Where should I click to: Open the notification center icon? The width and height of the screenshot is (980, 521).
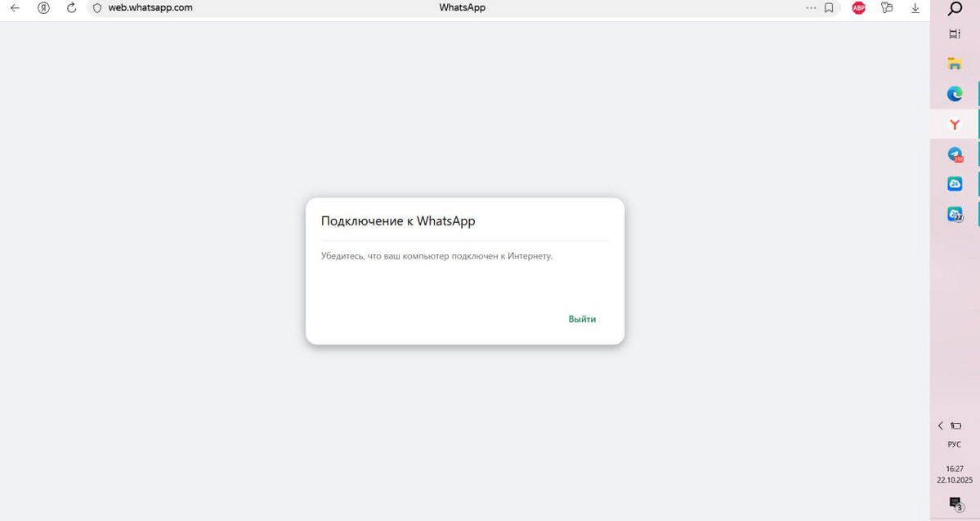pyautogui.click(x=955, y=503)
